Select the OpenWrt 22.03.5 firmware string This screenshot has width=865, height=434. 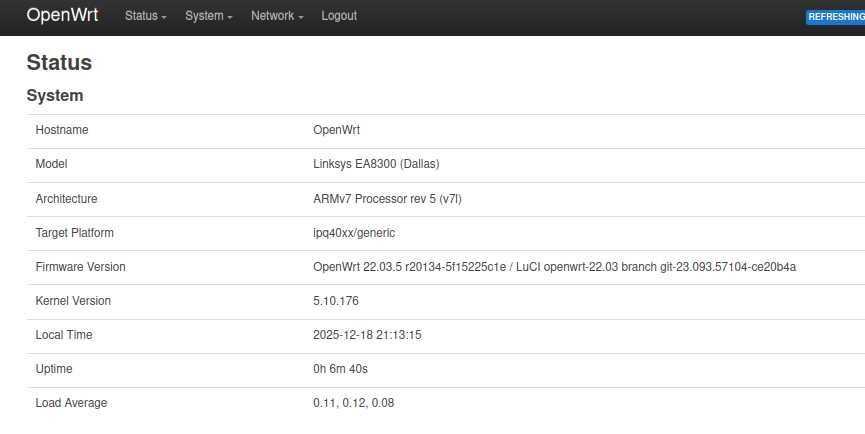point(554,267)
